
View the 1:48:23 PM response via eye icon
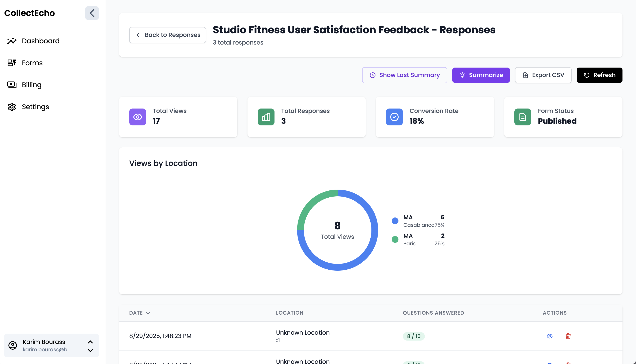coord(549,336)
